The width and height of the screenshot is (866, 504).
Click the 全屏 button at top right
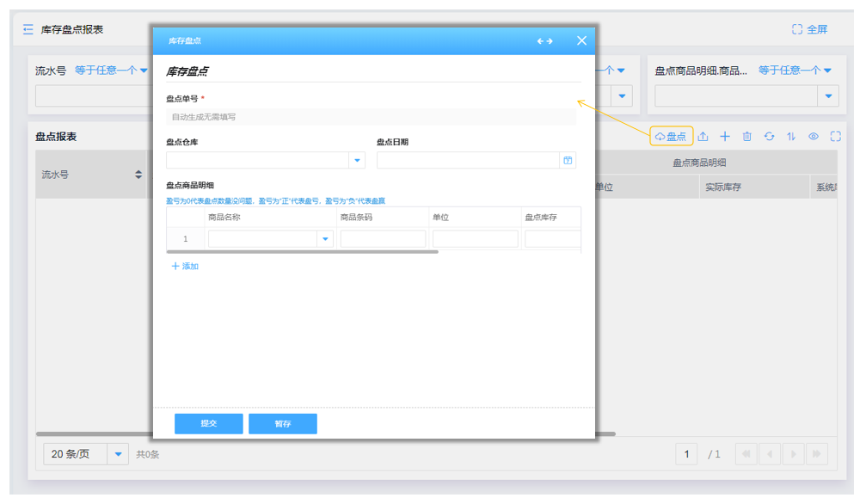(x=809, y=29)
